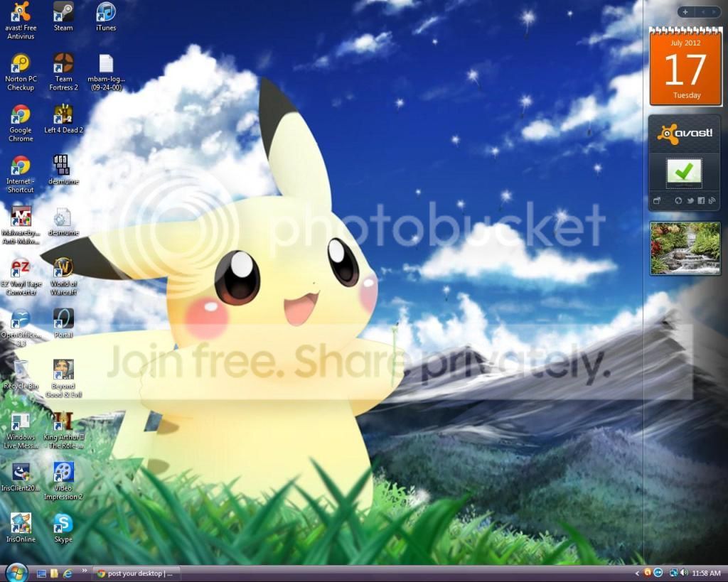Select the Norton PC Checkup icon
The width and height of the screenshot is (728, 582).
(x=21, y=72)
